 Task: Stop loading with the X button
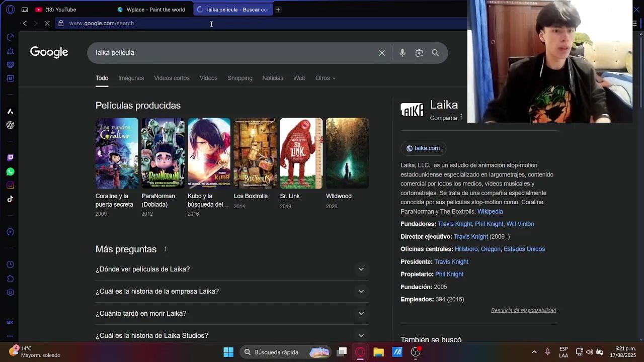tap(47, 23)
